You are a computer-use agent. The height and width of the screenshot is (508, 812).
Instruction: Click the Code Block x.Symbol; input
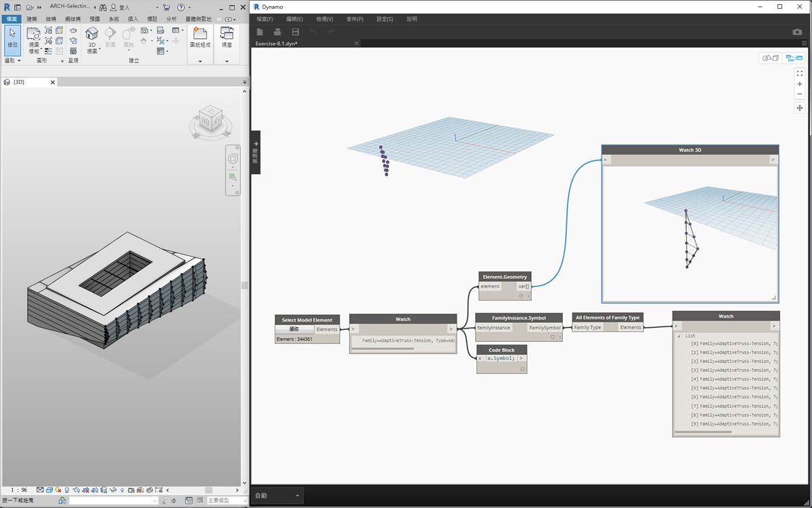(501, 358)
